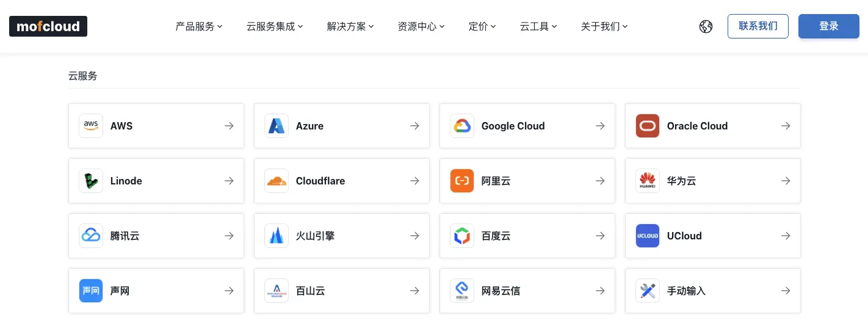Click the UCloud blue logo icon

(648, 236)
